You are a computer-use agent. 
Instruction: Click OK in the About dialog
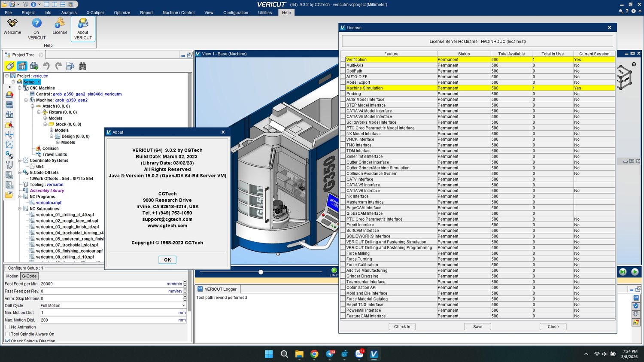tap(167, 260)
